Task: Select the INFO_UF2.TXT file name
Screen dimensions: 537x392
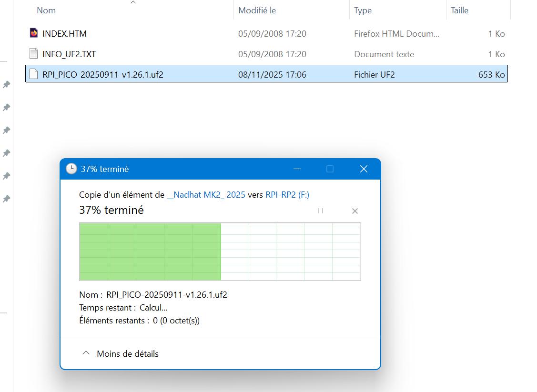Action: (x=69, y=54)
